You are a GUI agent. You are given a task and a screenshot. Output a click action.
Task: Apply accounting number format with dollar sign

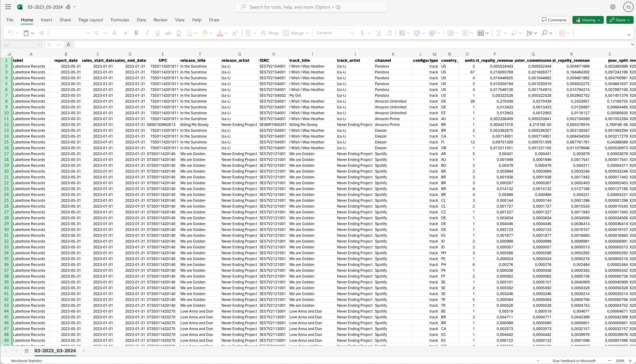pyautogui.click(x=362, y=33)
